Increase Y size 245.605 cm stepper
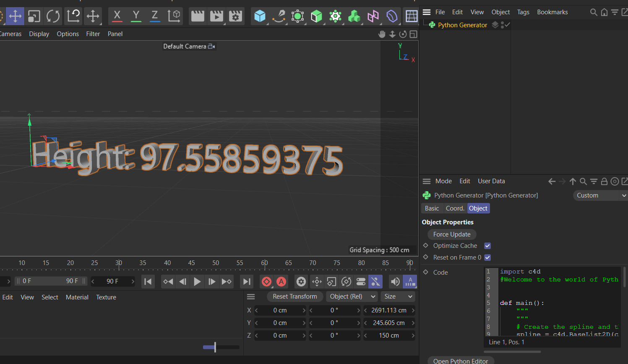Screen dimensions: 628x364 click(413, 323)
